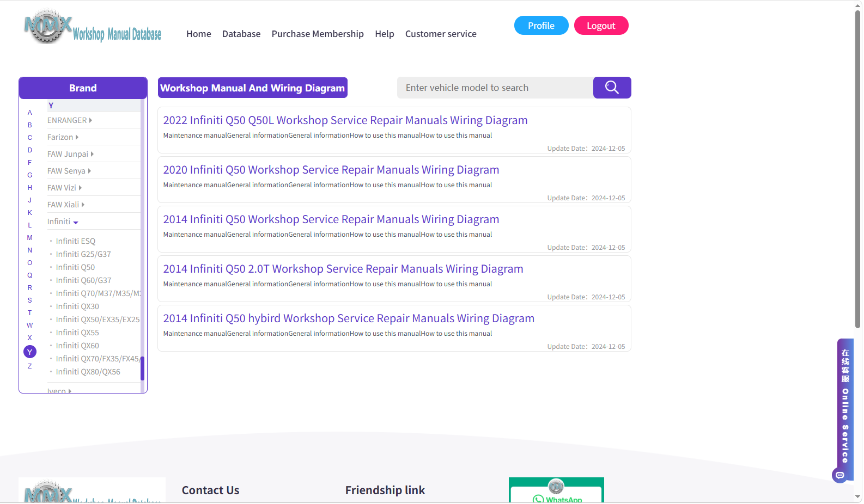
Task: Click the magnifier search button
Action: click(x=612, y=88)
